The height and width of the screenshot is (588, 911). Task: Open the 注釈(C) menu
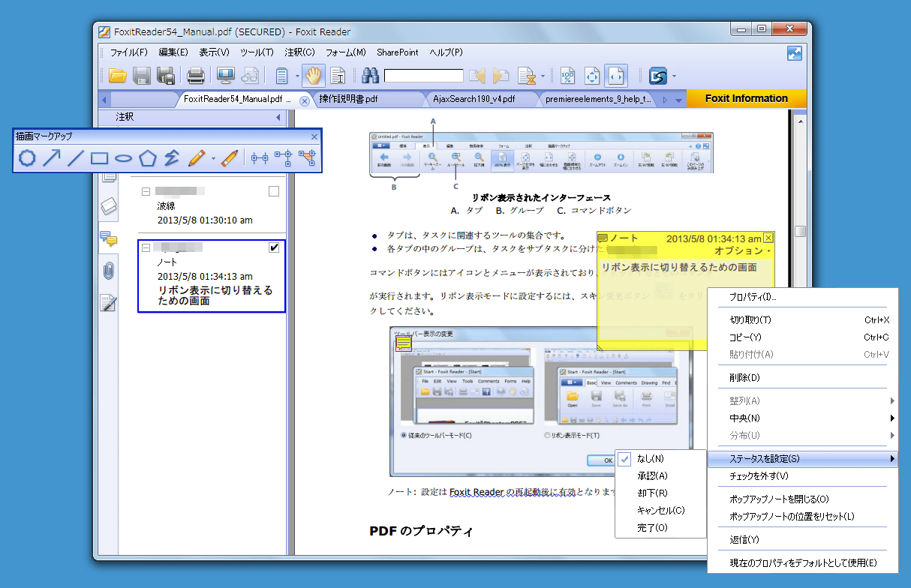click(x=299, y=52)
